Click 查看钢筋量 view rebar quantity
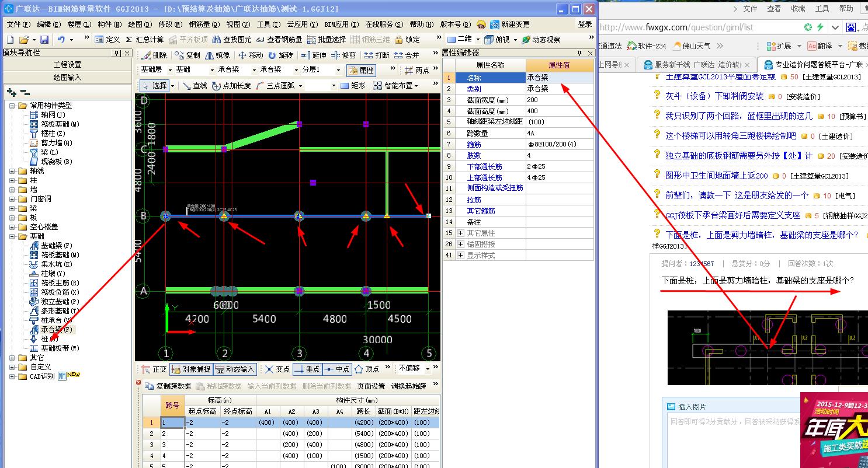Screen dimensions: 868x468 coord(279,39)
